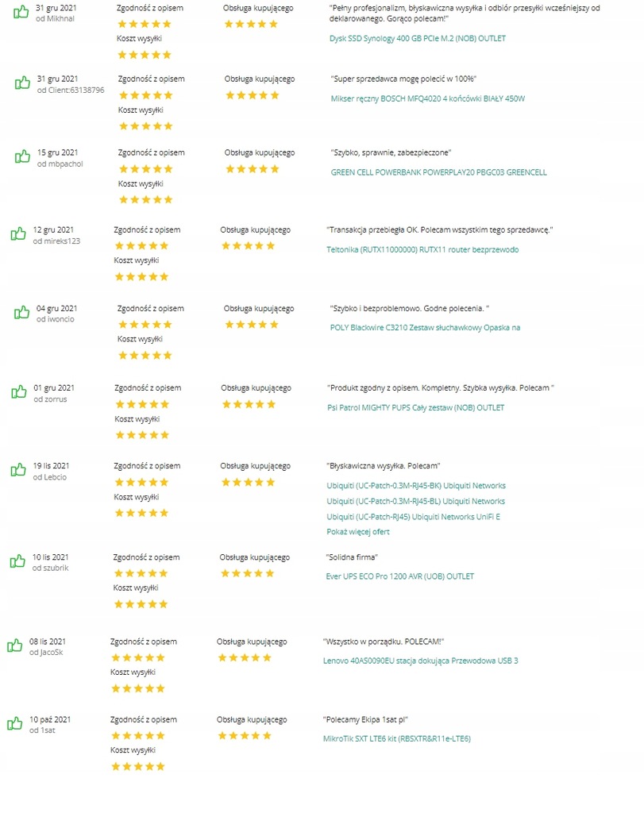Click thumbs-up icon for Mikhnal's review
Image resolution: width=644 pixels, height=813 pixels.
pos(21,12)
